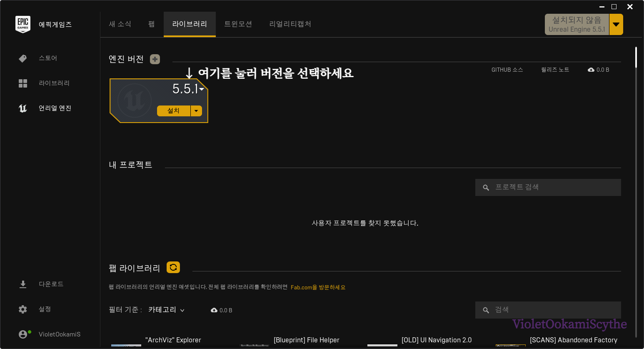
Task: Click the Unreal logo on the 5.5.1 engine card
Action: click(135, 100)
